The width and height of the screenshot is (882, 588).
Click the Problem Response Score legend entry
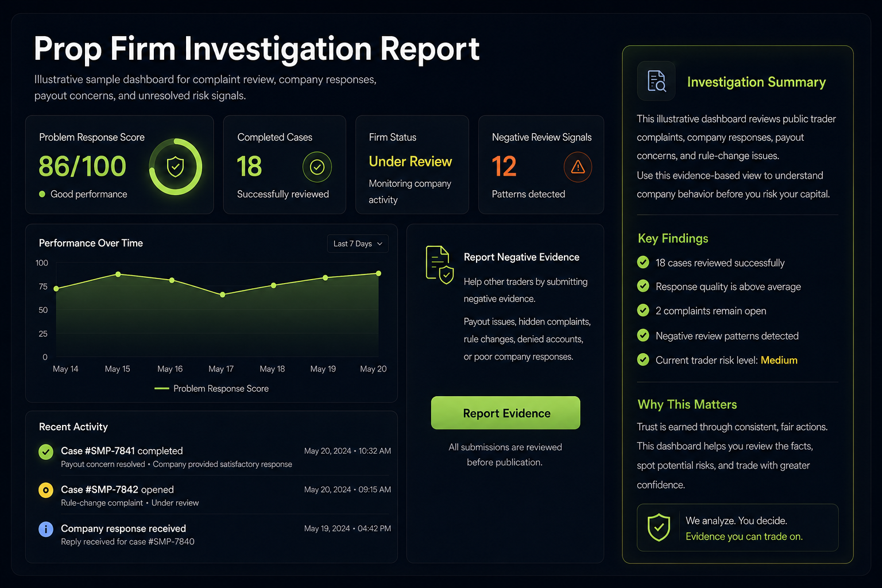(x=212, y=389)
